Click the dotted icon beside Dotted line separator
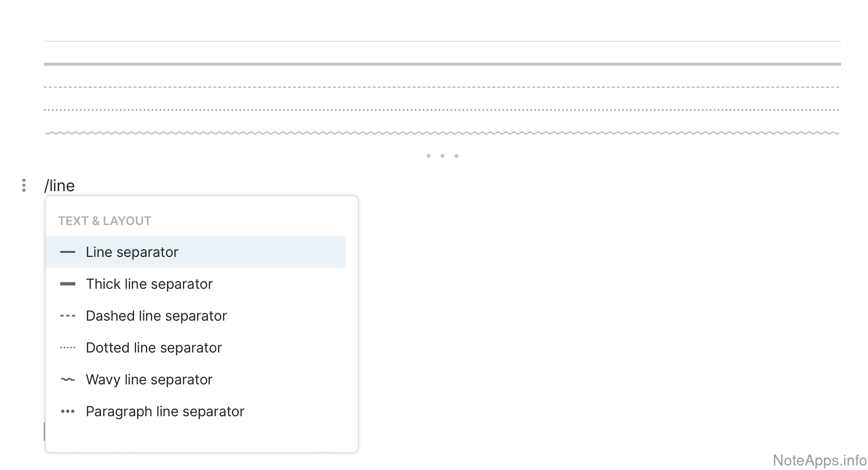This screenshot has width=868, height=470. [x=68, y=348]
